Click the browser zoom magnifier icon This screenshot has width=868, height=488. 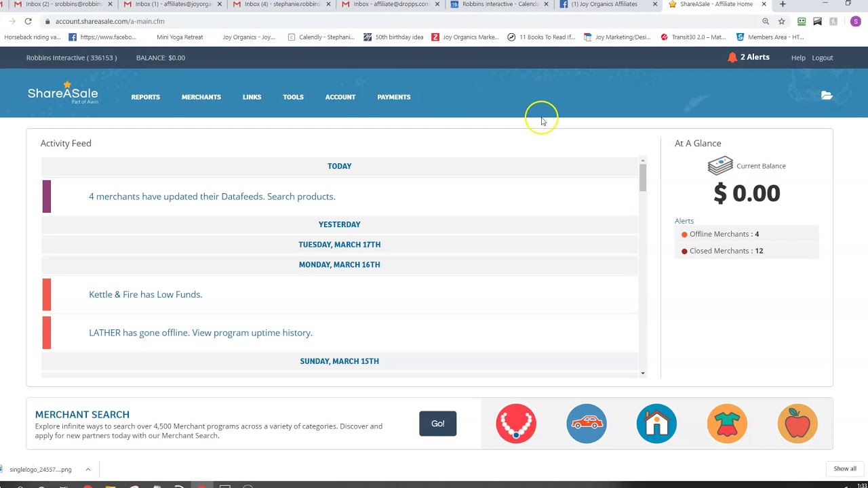tap(766, 21)
